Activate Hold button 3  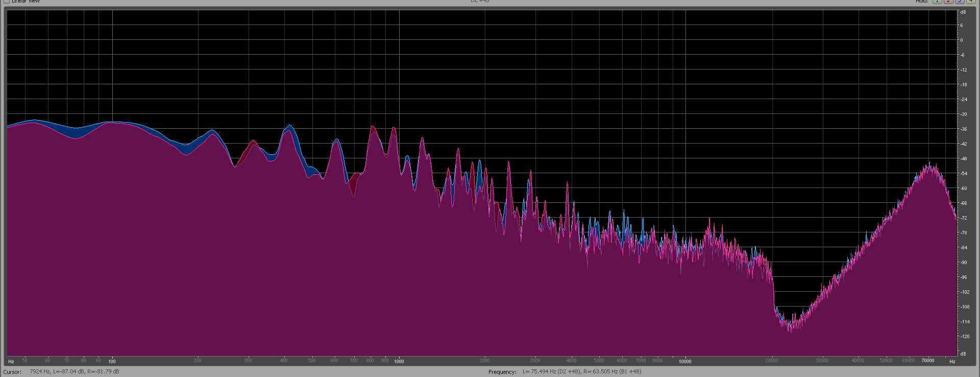click(x=959, y=2)
